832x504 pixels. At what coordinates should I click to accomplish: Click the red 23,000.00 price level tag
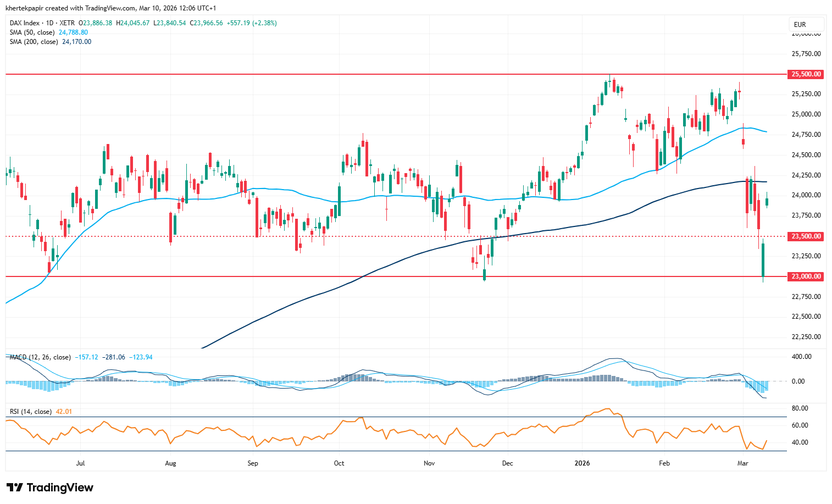click(x=806, y=276)
